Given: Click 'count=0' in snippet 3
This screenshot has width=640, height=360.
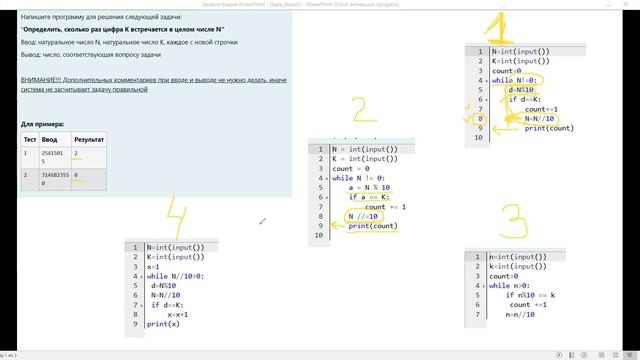Looking at the screenshot, I should (x=504, y=276).
